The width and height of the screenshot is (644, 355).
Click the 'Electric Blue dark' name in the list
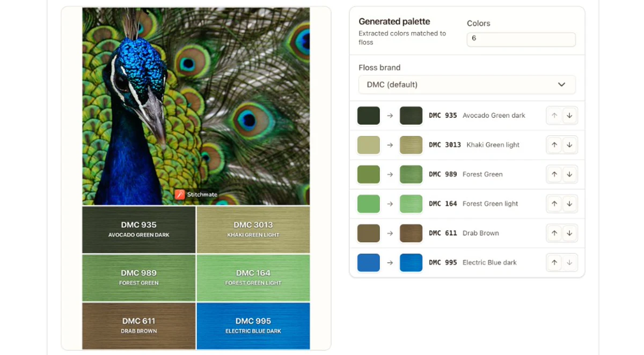click(x=489, y=263)
